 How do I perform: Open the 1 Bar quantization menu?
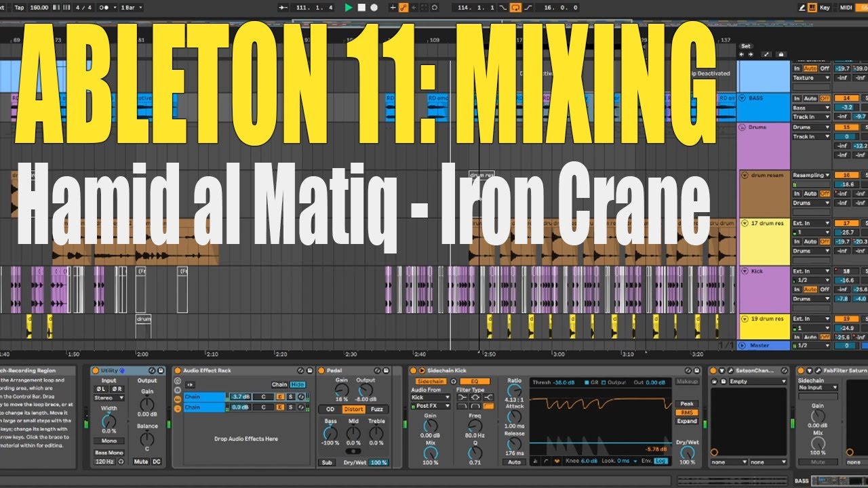[x=131, y=7]
